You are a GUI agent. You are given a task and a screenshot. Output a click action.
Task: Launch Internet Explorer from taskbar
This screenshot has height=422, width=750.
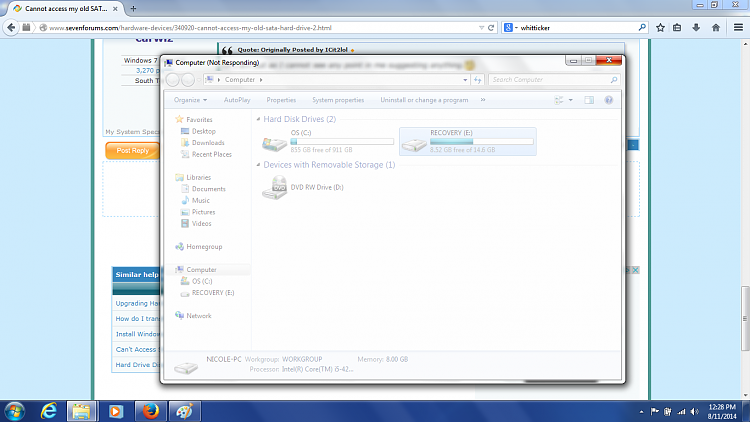click(x=49, y=411)
